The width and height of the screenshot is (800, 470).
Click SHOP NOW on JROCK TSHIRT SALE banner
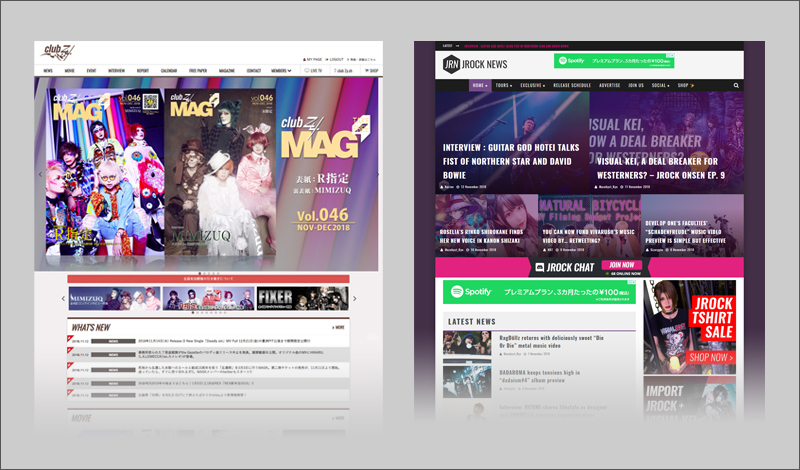click(x=711, y=357)
